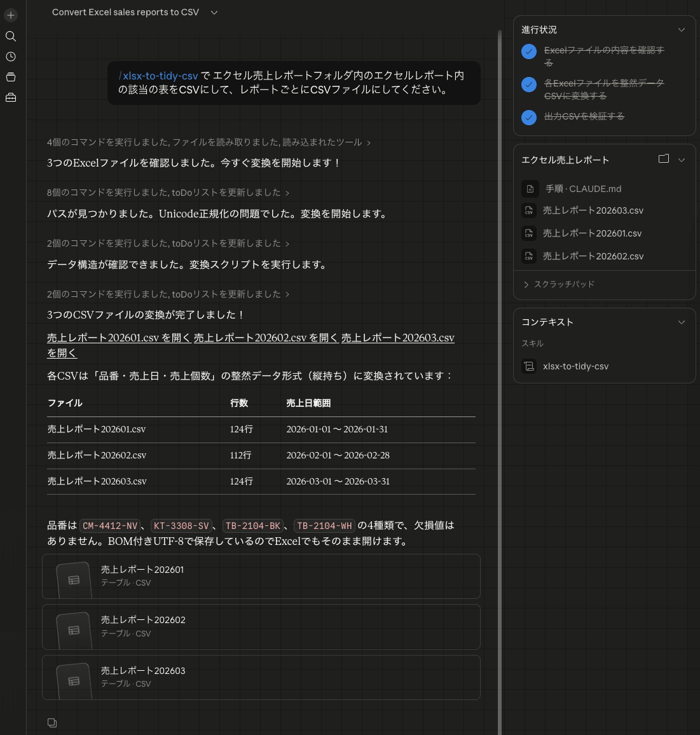Start a new chat with the plus icon
This screenshot has width=700, height=735.
pos(10,15)
